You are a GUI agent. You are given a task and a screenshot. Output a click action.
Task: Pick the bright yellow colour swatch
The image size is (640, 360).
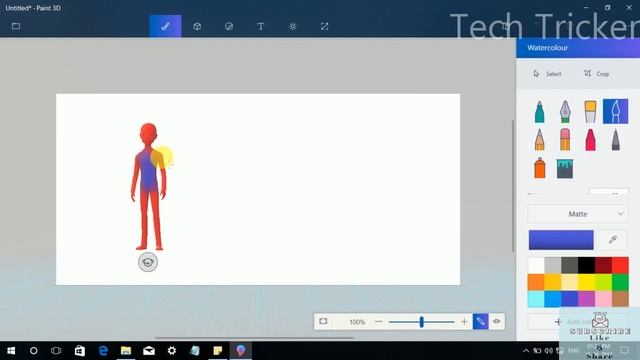click(587, 282)
